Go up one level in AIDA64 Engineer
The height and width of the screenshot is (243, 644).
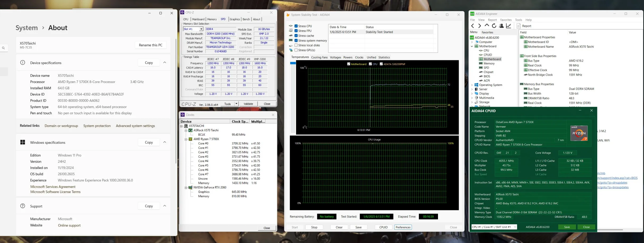pos(487,26)
